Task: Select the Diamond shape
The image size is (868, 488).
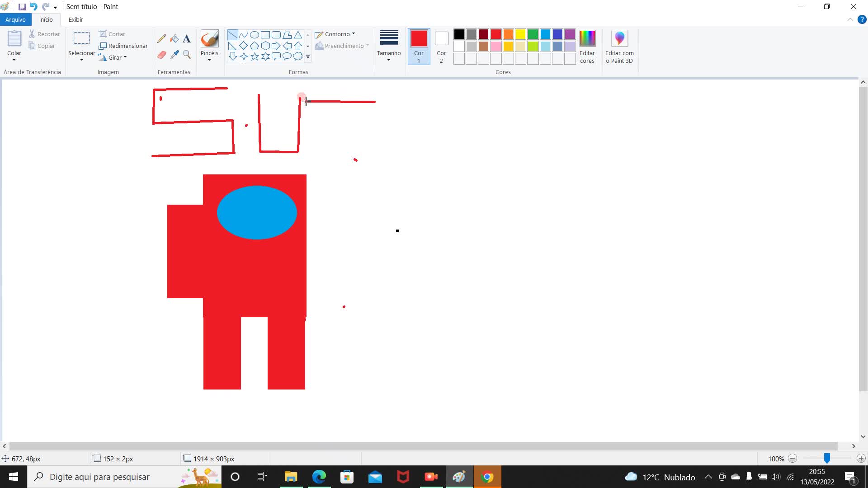Action: [x=244, y=46]
